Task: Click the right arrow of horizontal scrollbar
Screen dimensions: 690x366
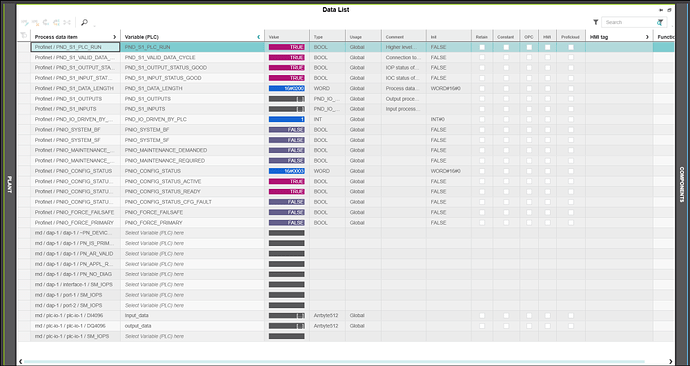Action: [671, 362]
